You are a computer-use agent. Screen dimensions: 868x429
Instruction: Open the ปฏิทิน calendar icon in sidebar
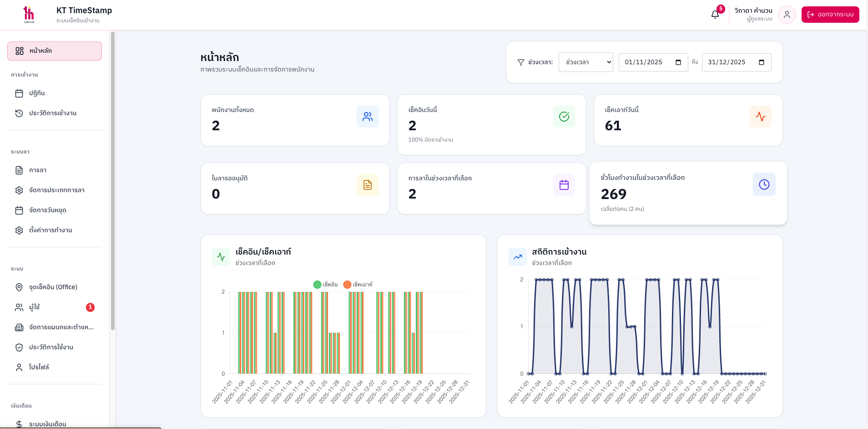[19, 93]
